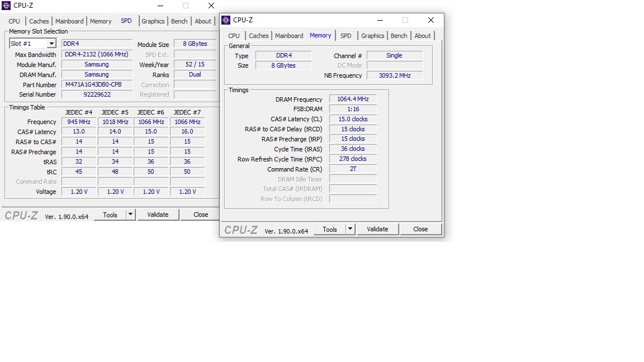Switch to CPU tab in right window

pyautogui.click(x=234, y=36)
